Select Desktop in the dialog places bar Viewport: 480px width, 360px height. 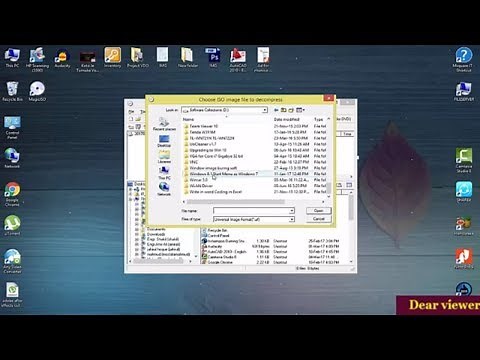(x=164, y=141)
